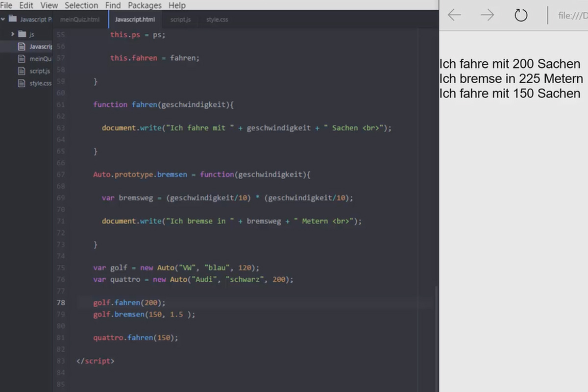Click the style.css file icon in tree

click(x=22, y=83)
